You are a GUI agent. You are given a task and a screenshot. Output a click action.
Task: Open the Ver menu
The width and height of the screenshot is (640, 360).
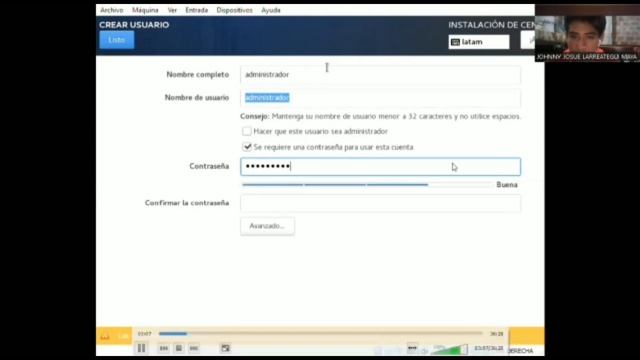pos(172,10)
